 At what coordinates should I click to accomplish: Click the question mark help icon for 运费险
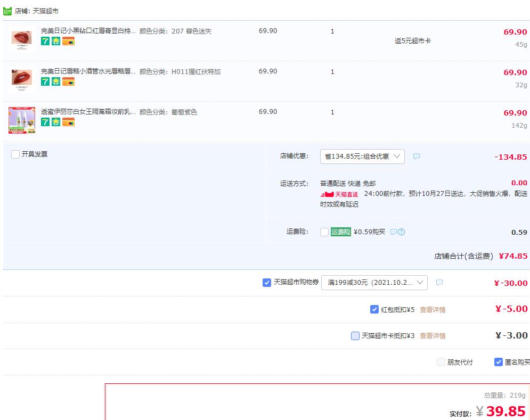click(x=401, y=232)
